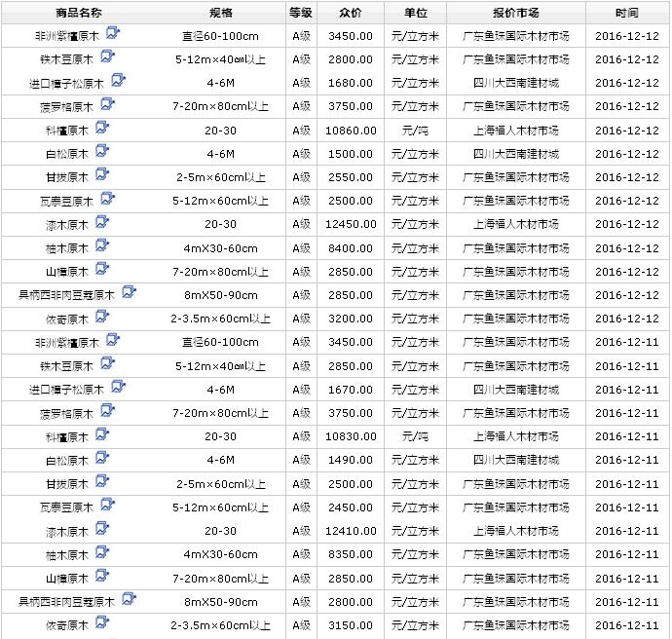
Task: Open price chart icon for 漆木原木 at 12450.00
Action: click(102, 223)
